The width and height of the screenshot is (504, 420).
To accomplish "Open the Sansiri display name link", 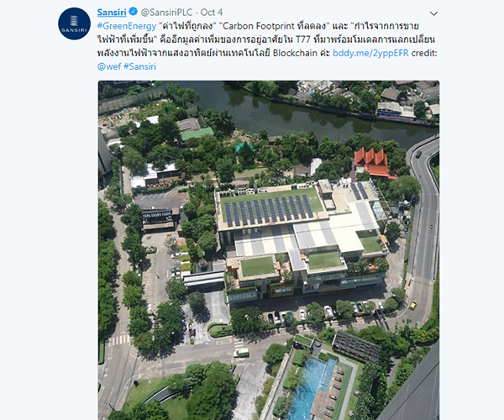I will tap(112, 13).
